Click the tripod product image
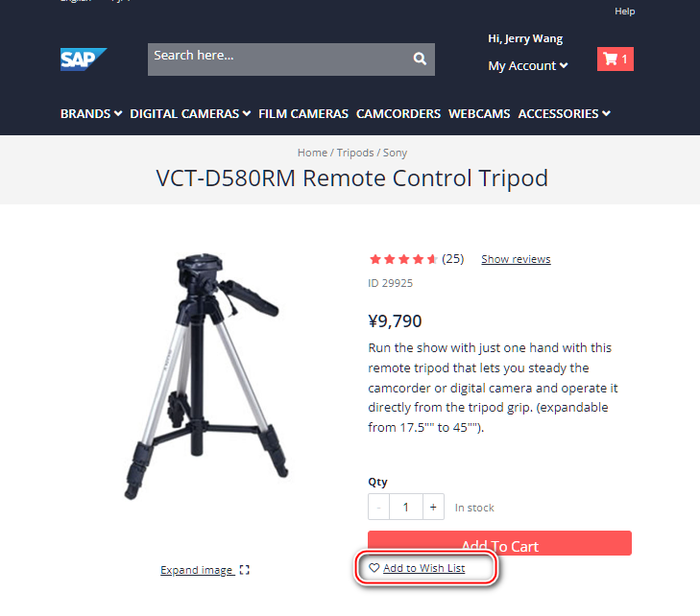 click(x=205, y=377)
